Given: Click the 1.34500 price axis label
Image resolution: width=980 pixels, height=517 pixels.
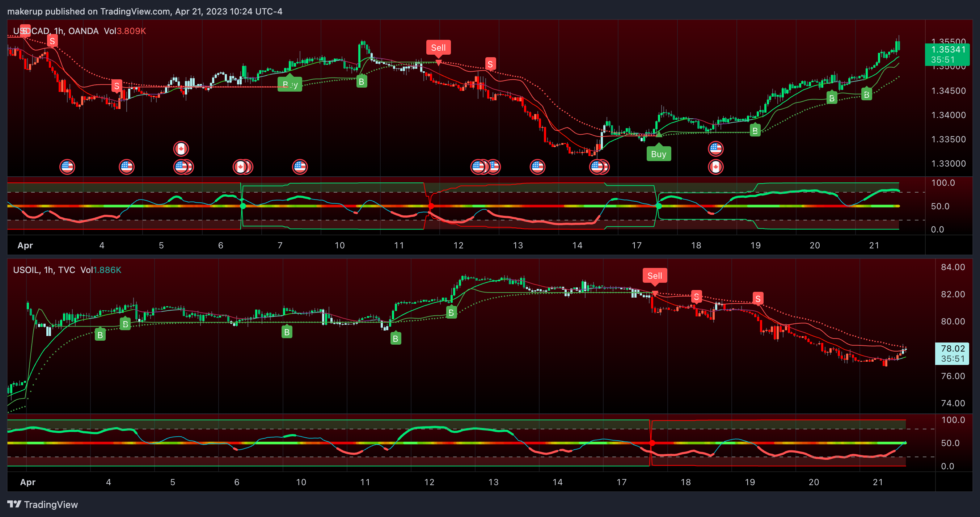Looking at the screenshot, I should [x=949, y=91].
